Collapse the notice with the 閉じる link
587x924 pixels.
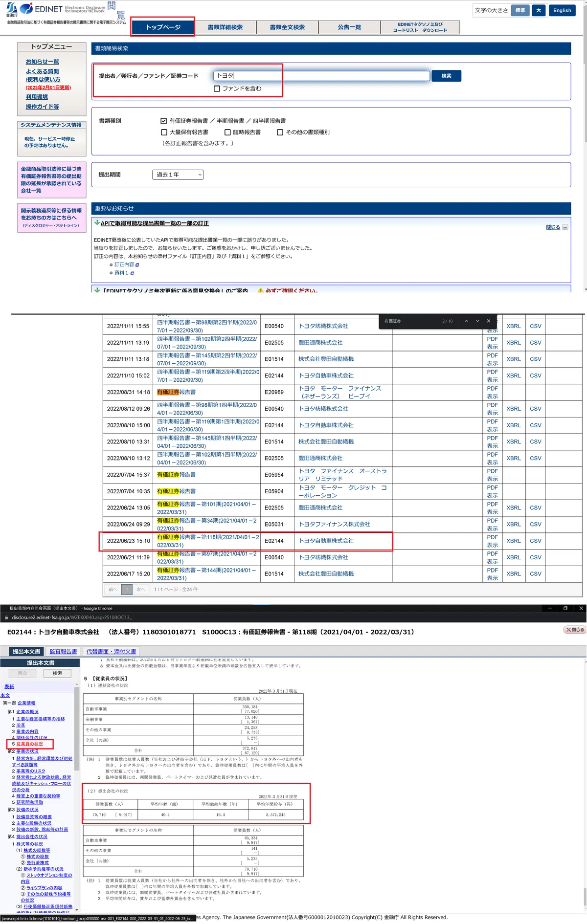click(553, 227)
